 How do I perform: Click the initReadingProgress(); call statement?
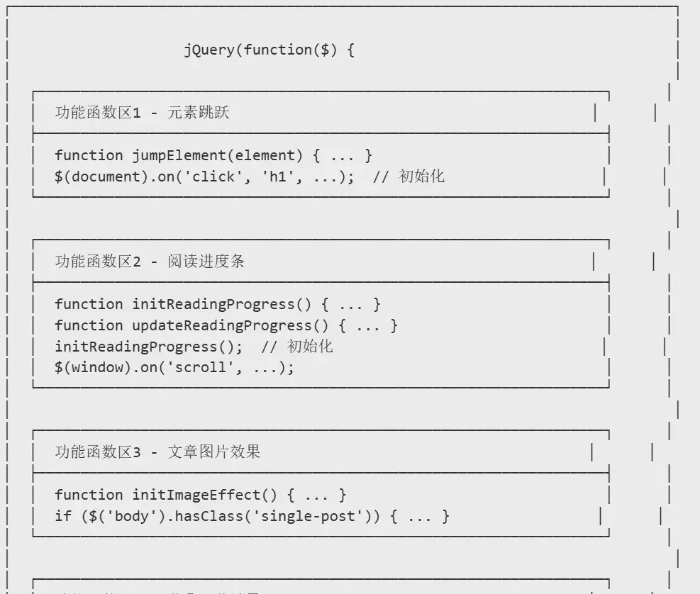tap(149, 347)
